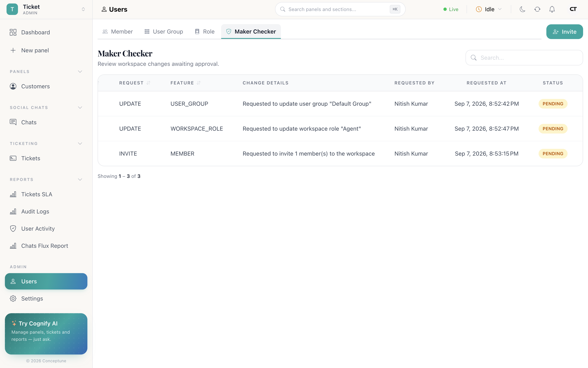Viewport: 588px width, 368px height.
Task: Collapse the Reports section chevron
Action: point(80,180)
